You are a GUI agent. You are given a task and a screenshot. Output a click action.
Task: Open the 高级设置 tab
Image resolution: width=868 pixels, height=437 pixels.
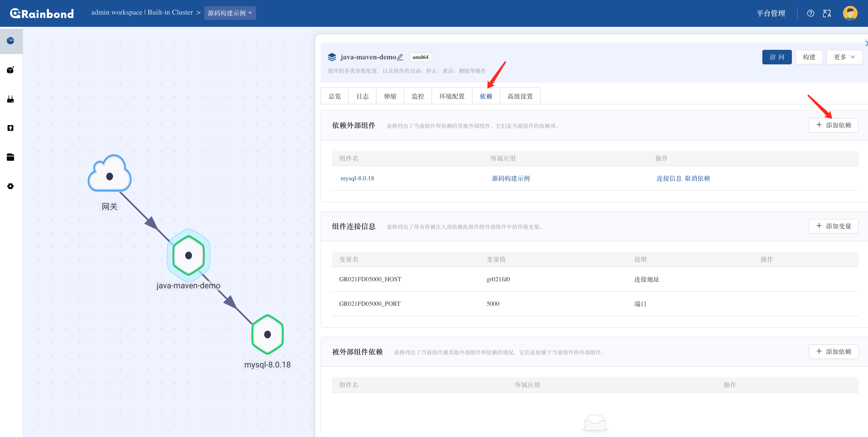tap(520, 96)
